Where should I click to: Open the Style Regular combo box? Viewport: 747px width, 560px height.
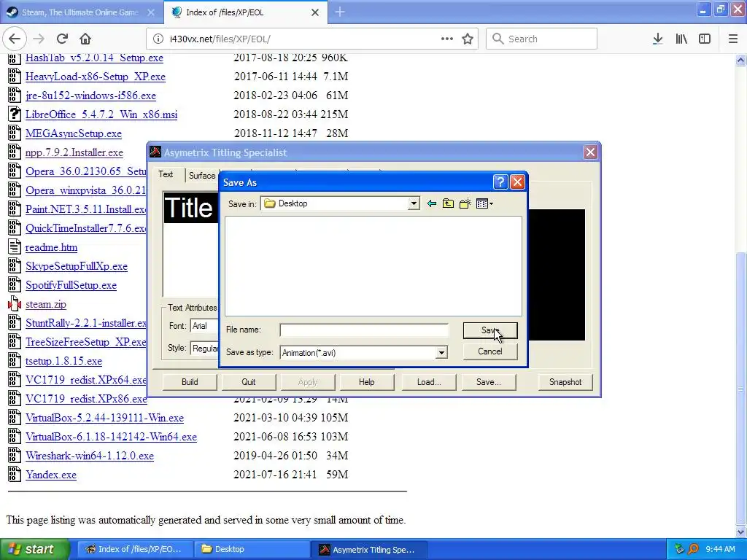[204, 348]
